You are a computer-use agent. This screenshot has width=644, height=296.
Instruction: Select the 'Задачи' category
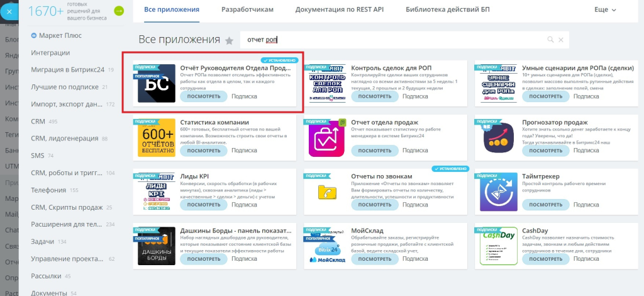[x=43, y=241]
